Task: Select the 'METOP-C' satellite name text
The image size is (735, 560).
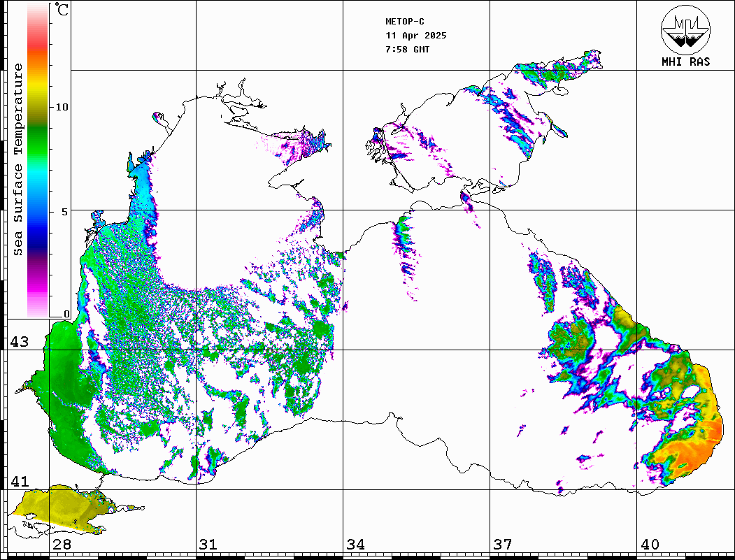Action: 405,22
